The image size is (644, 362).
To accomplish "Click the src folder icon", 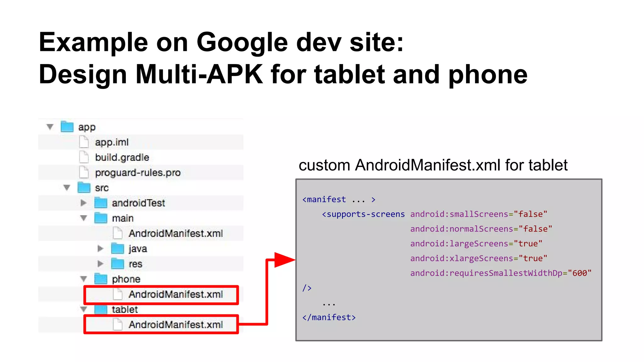I will pos(84,187).
